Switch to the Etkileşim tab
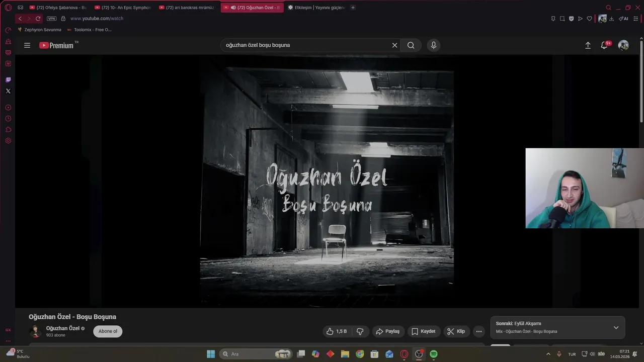The image size is (644, 362). point(316,8)
